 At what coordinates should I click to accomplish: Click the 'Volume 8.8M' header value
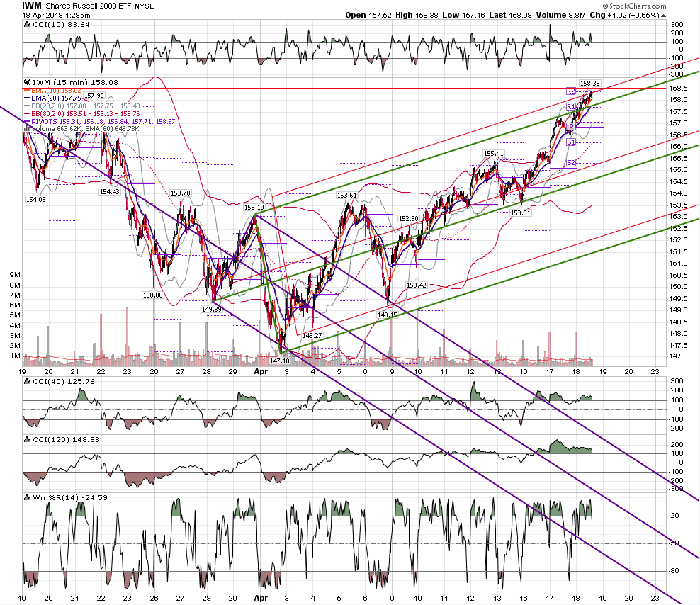click(x=560, y=15)
